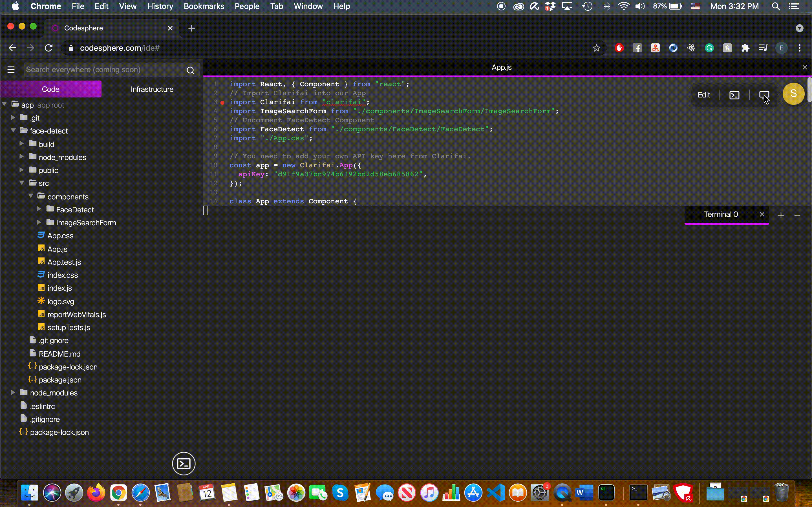This screenshot has width=812, height=507.
Task: Click the preview monitor icon in toolbar
Action: click(764, 95)
